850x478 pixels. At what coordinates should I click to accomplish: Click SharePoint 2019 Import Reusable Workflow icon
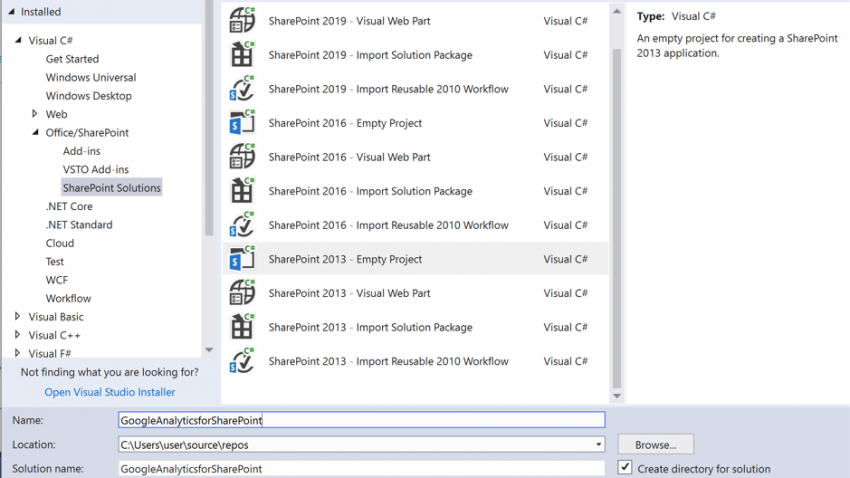242,89
